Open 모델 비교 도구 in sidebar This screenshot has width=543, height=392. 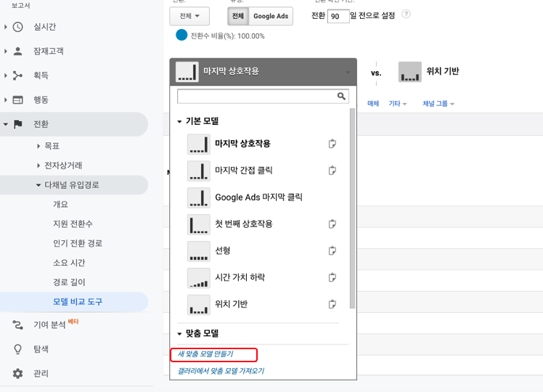click(x=78, y=302)
